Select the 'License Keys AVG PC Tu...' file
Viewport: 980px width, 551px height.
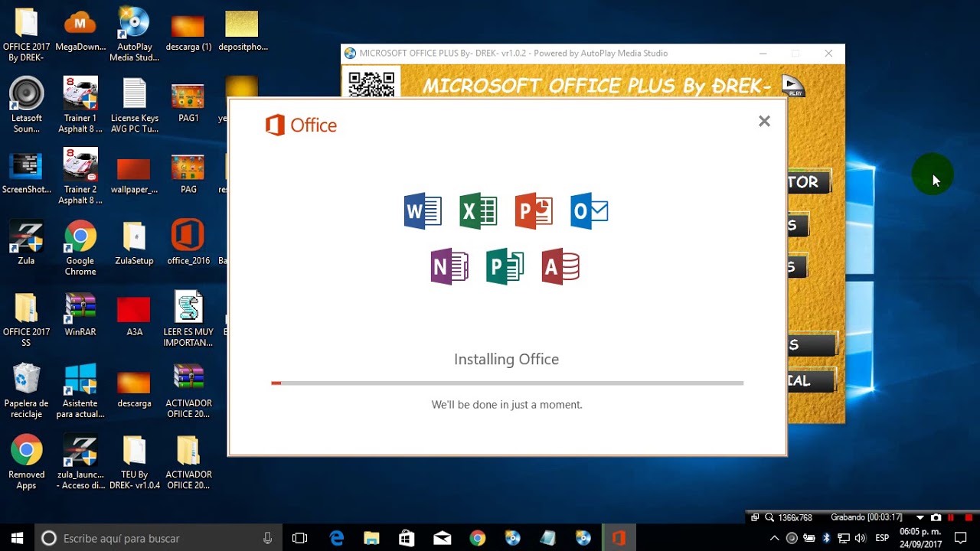[134, 106]
